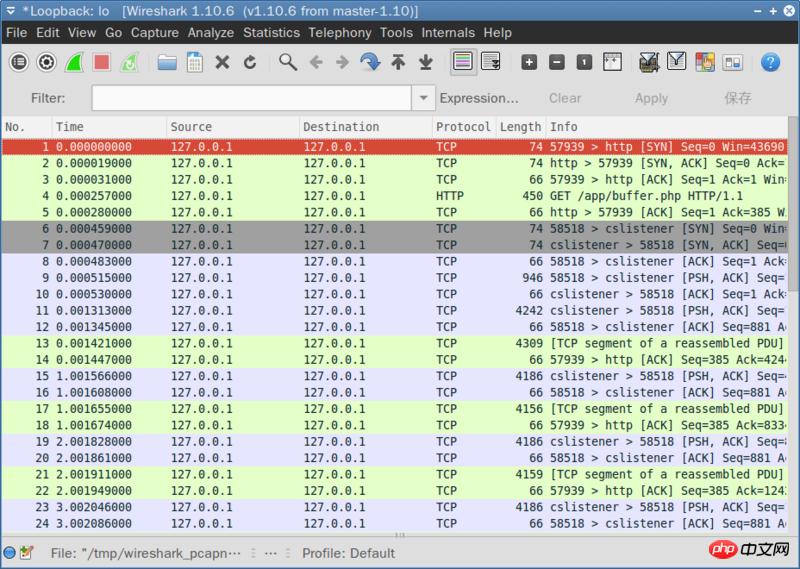Open the Analyze menu

click(x=211, y=33)
